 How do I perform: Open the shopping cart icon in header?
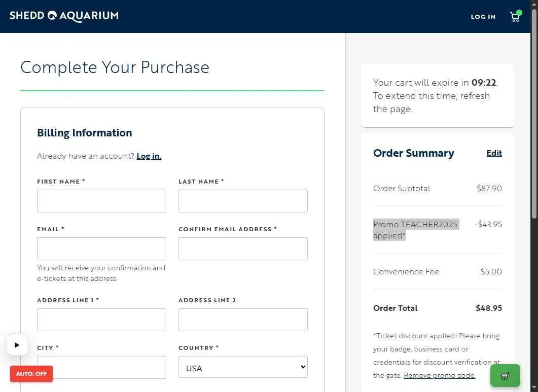coord(515,17)
